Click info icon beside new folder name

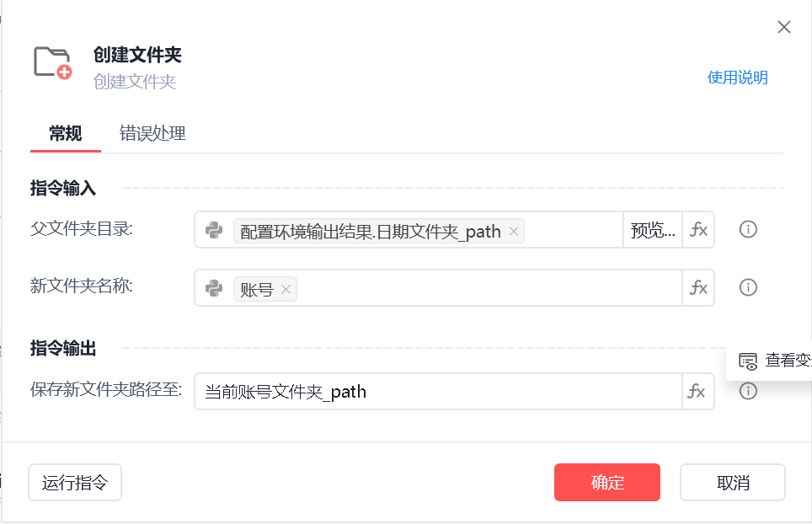pos(748,287)
